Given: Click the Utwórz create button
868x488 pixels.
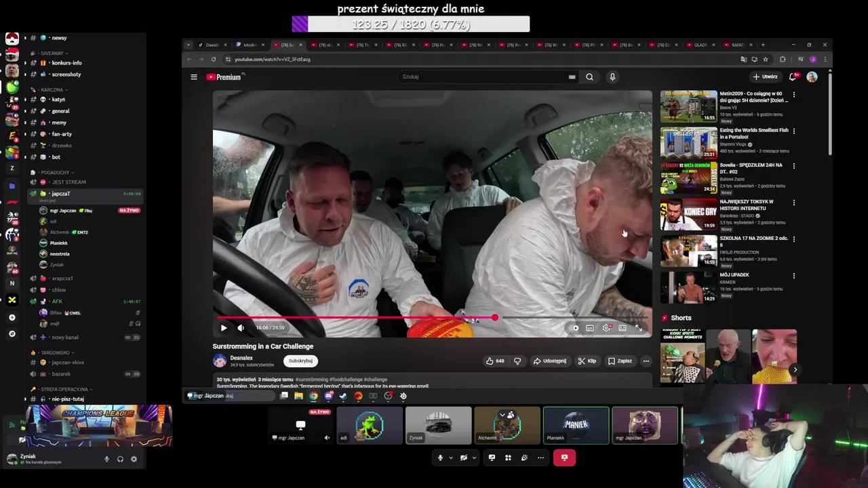Looking at the screenshot, I should [765, 77].
